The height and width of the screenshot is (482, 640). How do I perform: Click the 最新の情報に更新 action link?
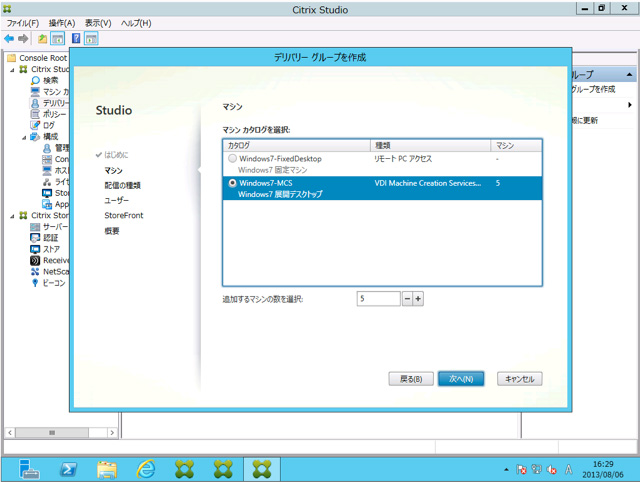click(585, 120)
